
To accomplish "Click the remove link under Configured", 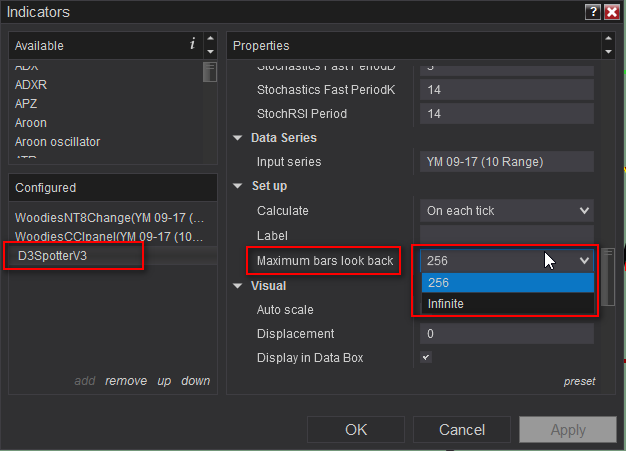I will point(126,381).
